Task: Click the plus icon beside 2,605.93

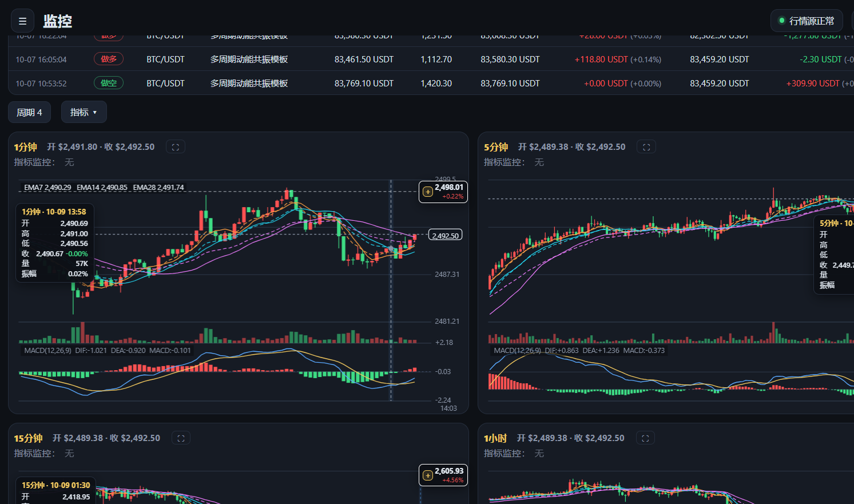Action: (428, 475)
